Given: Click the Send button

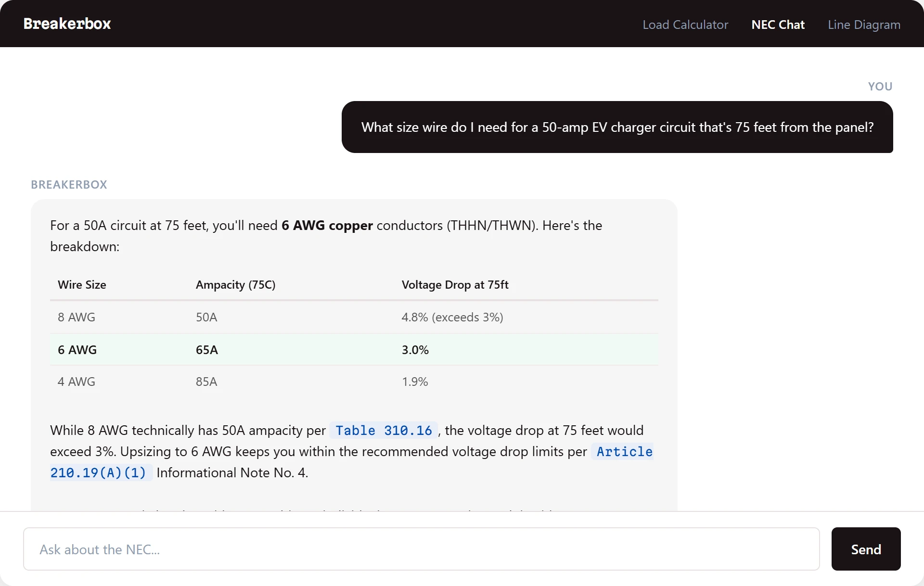Looking at the screenshot, I should [x=866, y=549].
